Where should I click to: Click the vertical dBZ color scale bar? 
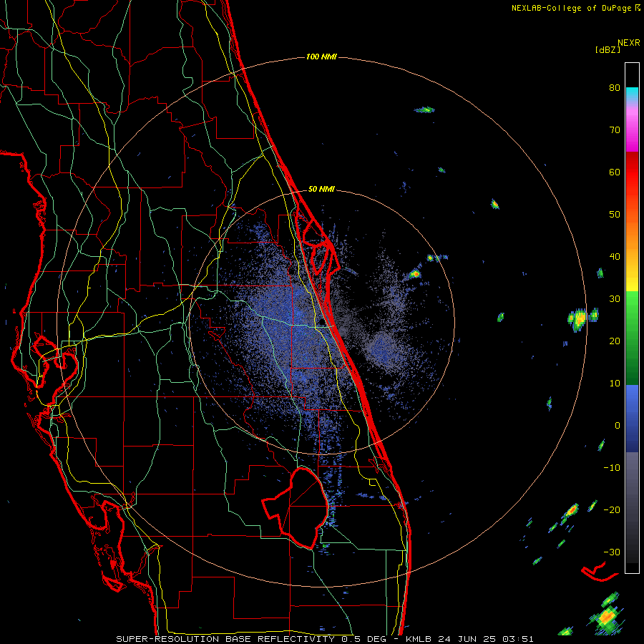point(632,318)
